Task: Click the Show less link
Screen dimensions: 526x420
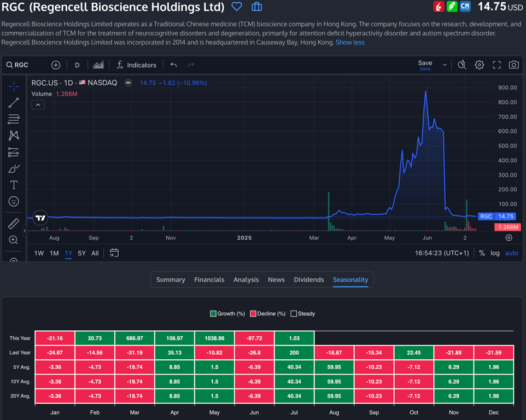Action: click(x=350, y=42)
